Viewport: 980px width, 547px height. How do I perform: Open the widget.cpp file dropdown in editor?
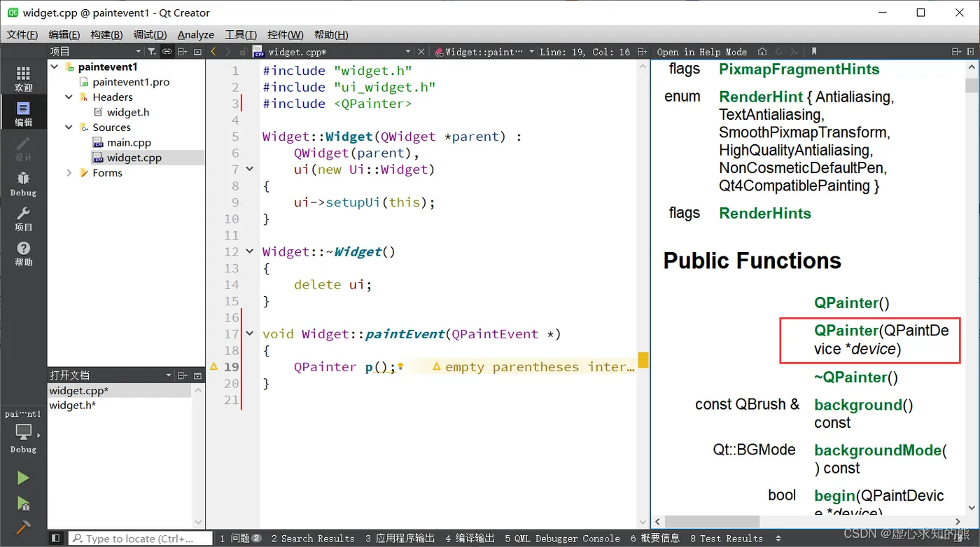point(408,52)
